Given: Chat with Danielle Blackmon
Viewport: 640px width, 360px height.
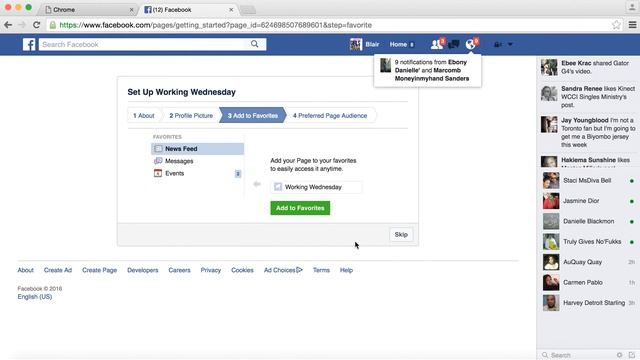Looking at the screenshot, I should (588, 221).
